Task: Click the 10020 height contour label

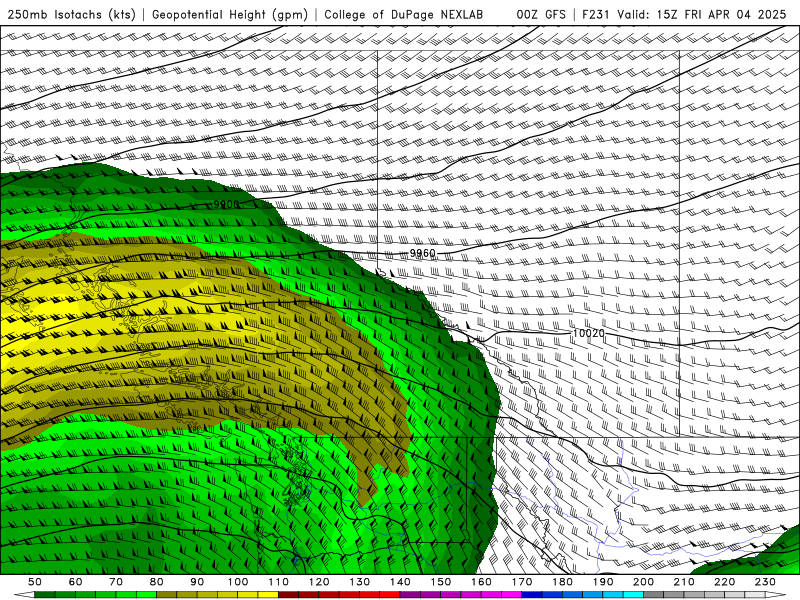Action: 589,333
